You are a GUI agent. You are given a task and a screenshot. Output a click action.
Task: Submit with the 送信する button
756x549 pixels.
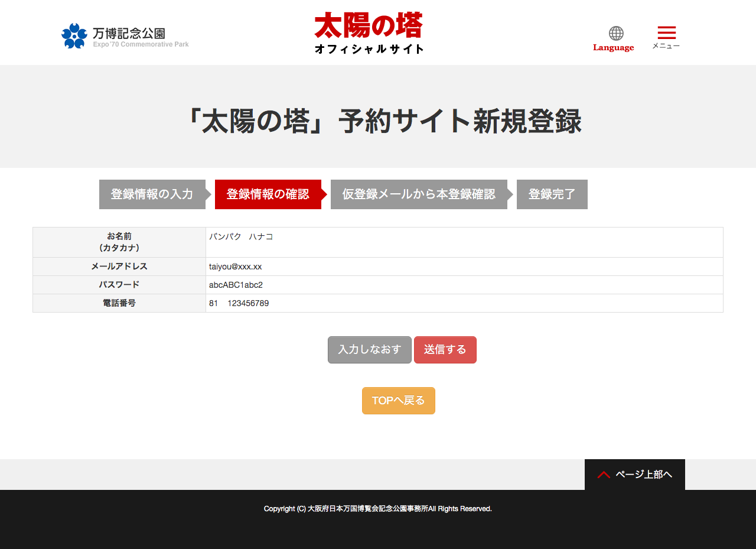[x=445, y=350]
